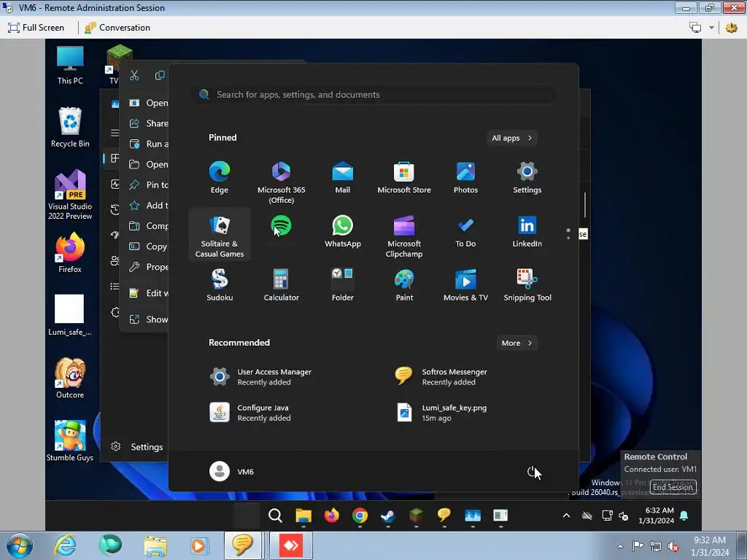Select the Lumi_safe desktop file

coord(69,315)
